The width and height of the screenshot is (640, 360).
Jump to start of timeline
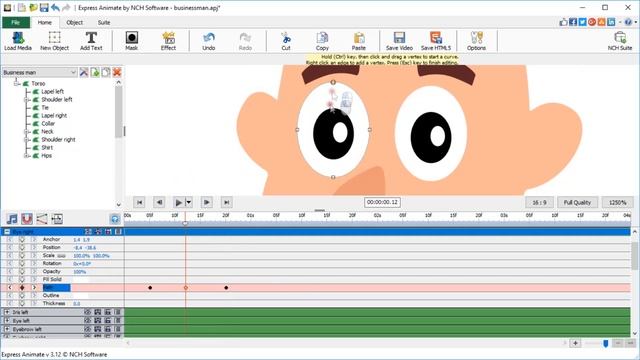click(x=139, y=202)
